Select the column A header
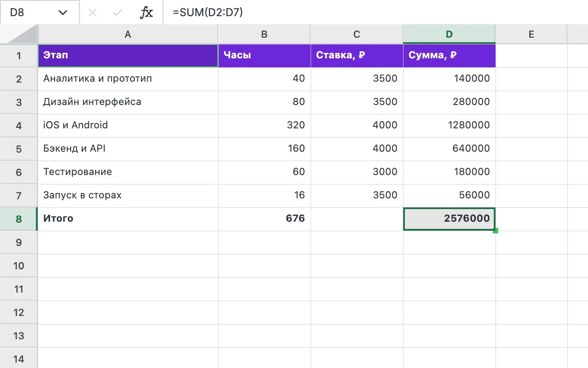 (128, 34)
